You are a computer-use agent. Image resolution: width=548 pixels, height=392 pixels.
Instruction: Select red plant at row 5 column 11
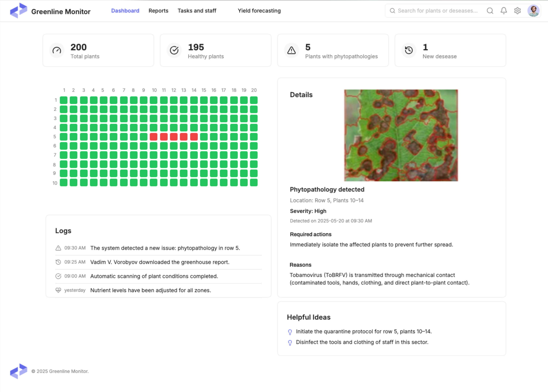[x=164, y=137]
